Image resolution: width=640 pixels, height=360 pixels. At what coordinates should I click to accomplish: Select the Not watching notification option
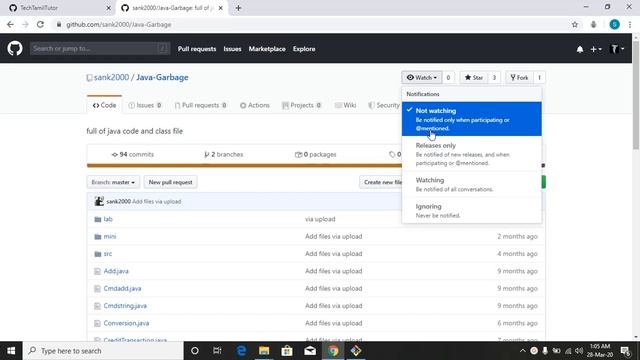pos(471,119)
